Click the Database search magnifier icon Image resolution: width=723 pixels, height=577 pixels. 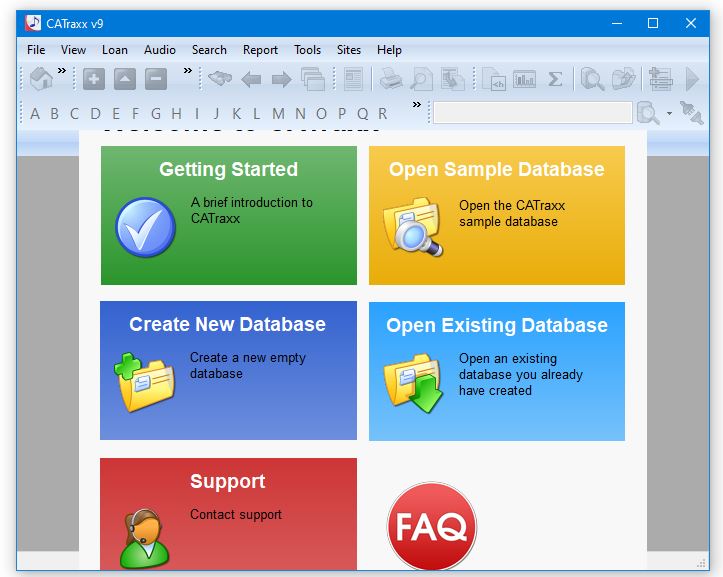[593, 79]
